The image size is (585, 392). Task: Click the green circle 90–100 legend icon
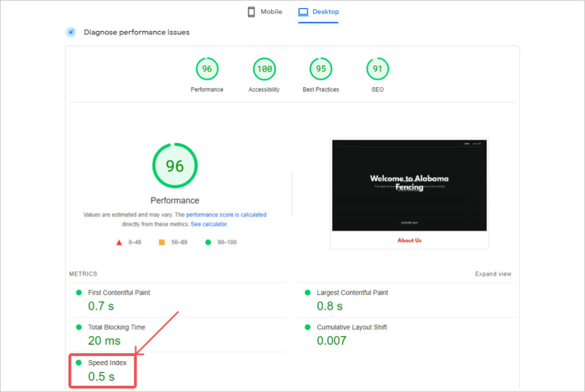point(208,242)
